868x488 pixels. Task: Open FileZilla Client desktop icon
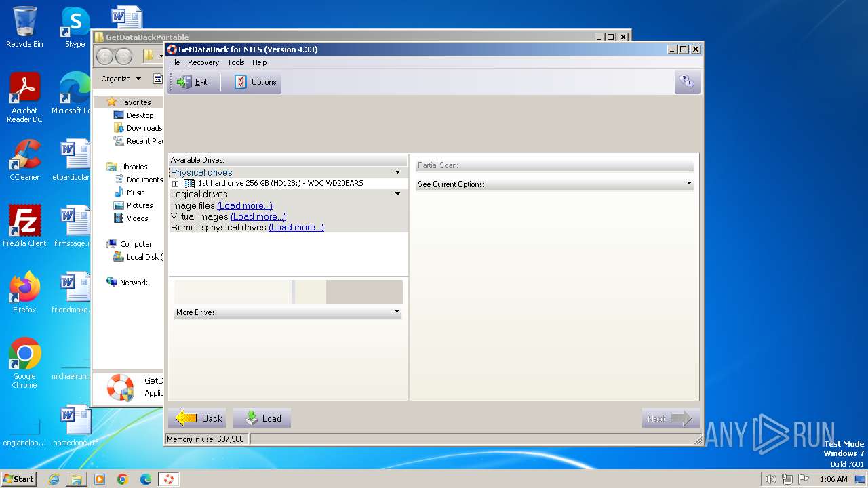click(24, 226)
